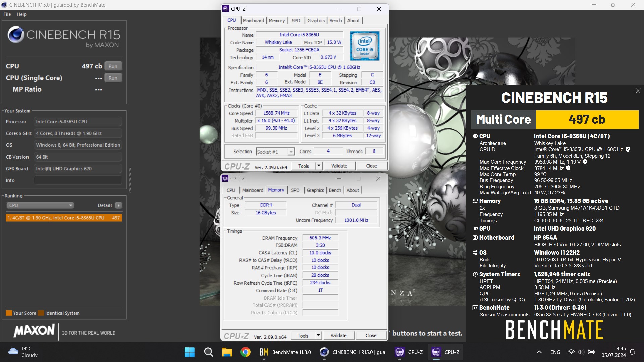This screenshot has height=362, width=644.
Task: Click the Memory module icon in BenchMate panel
Action: pyautogui.click(x=475, y=201)
